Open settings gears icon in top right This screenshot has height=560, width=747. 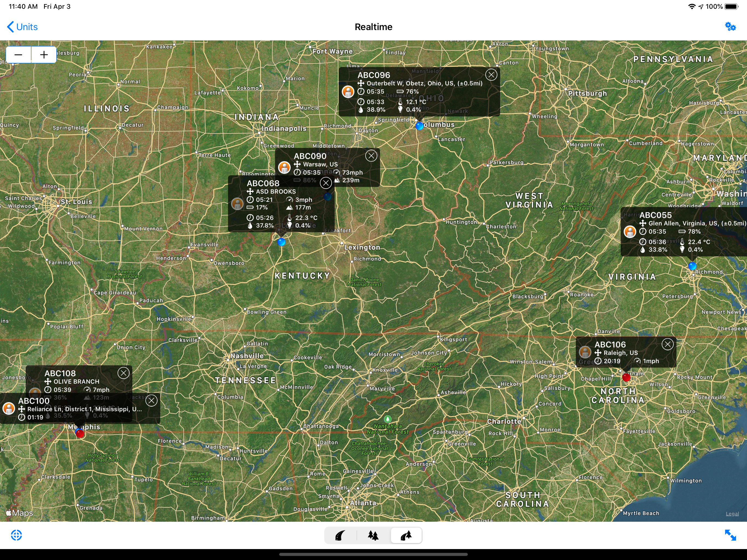[730, 27]
